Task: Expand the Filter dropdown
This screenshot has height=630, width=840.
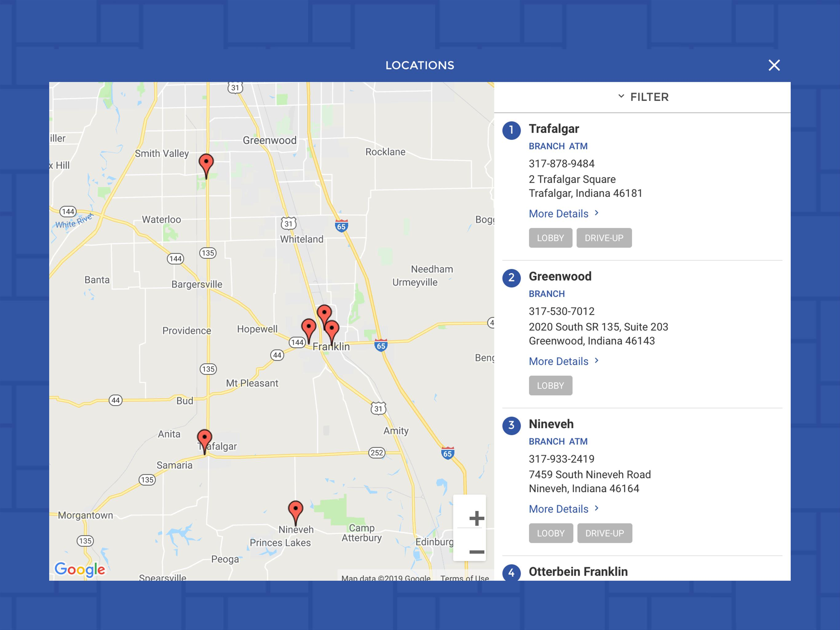Action: coord(643,97)
